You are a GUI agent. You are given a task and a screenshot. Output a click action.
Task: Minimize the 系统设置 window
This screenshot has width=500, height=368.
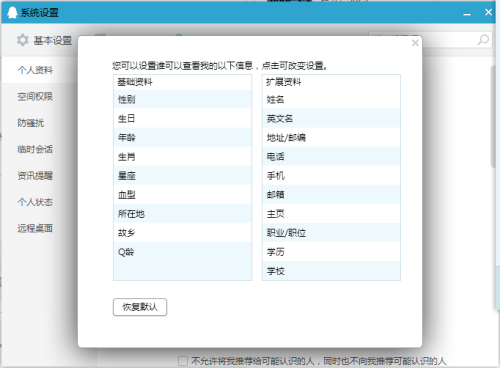pos(467,14)
